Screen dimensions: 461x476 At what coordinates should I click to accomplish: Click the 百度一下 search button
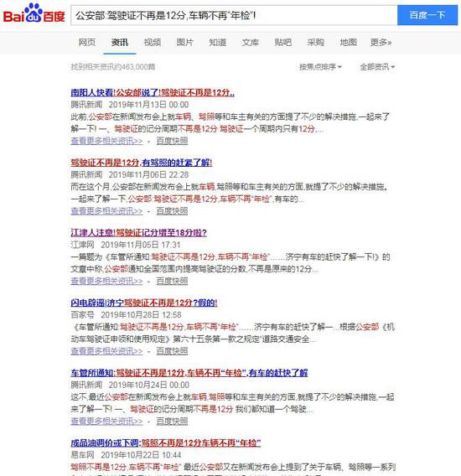coord(427,15)
